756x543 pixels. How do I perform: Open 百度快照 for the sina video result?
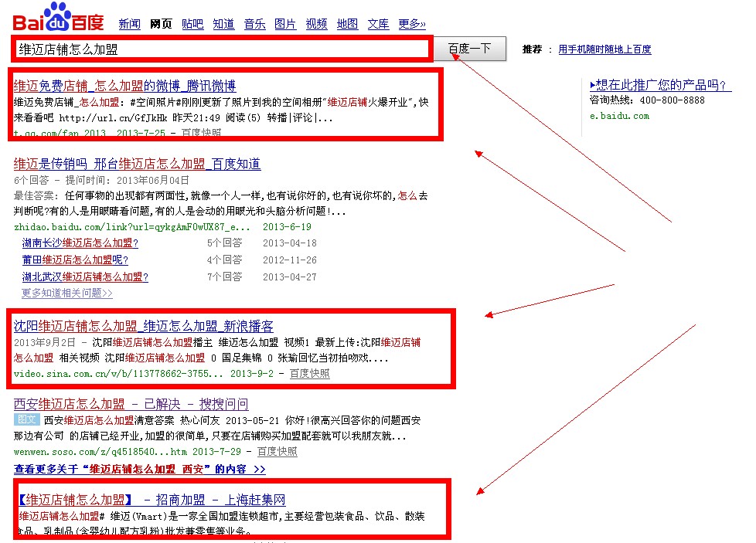[x=309, y=373]
